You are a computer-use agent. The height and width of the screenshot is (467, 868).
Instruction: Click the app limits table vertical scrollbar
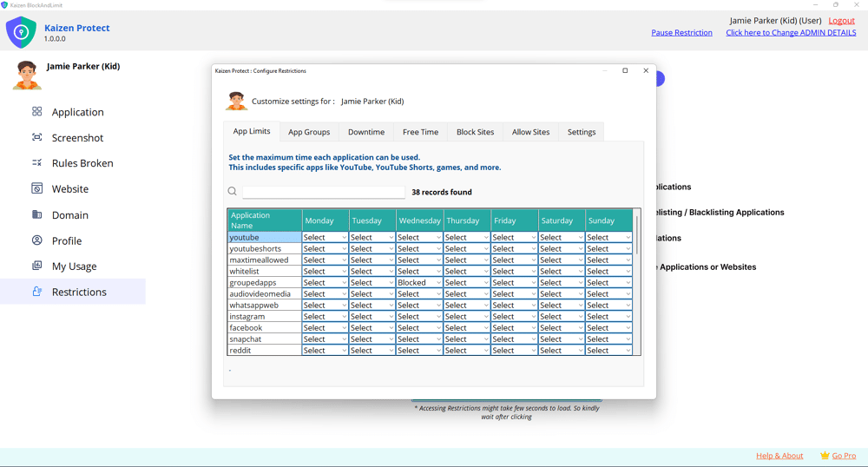638,234
